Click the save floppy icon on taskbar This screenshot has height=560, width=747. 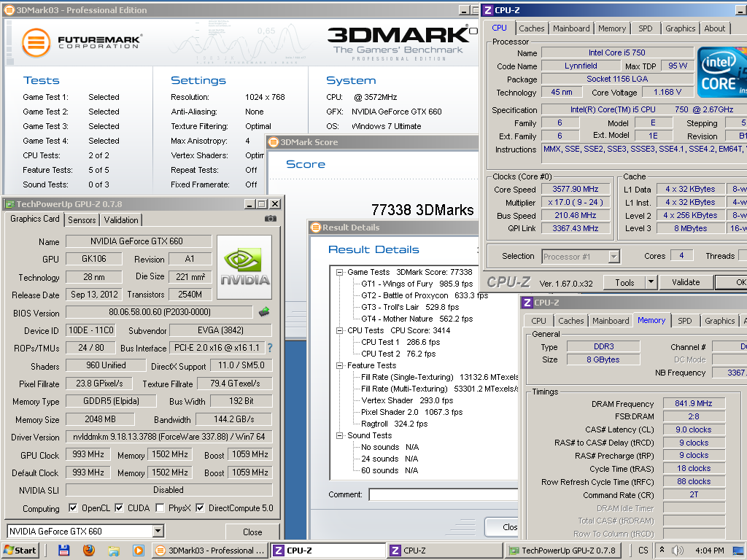click(x=64, y=551)
